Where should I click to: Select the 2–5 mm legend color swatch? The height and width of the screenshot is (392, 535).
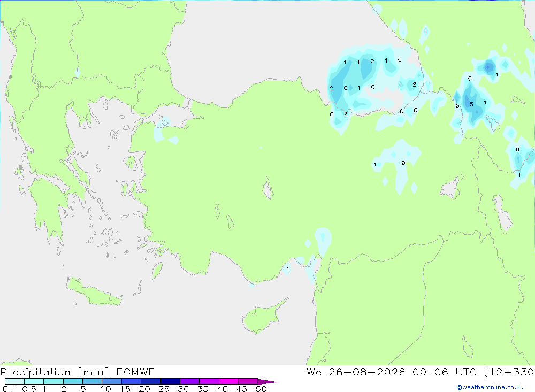coord(73,381)
